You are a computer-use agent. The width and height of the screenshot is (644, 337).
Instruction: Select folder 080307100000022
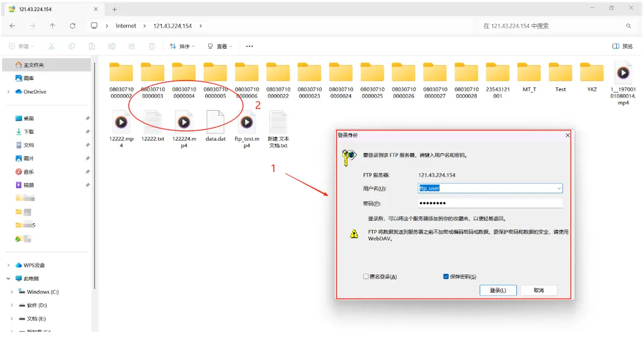[x=278, y=80]
